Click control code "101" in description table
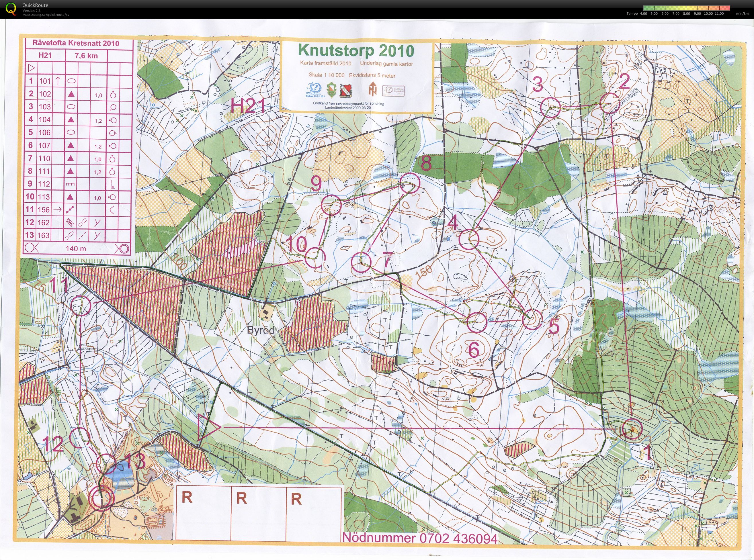Screen dimensions: 754x560 (45, 81)
